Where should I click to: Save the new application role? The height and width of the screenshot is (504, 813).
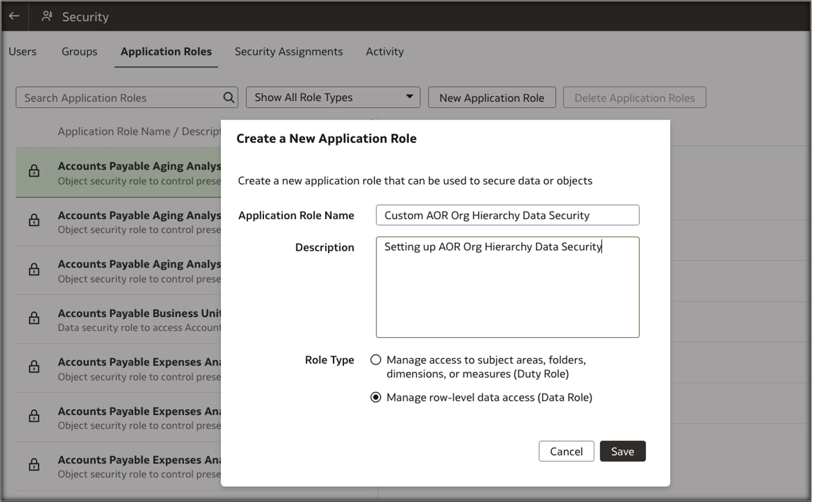(622, 452)
